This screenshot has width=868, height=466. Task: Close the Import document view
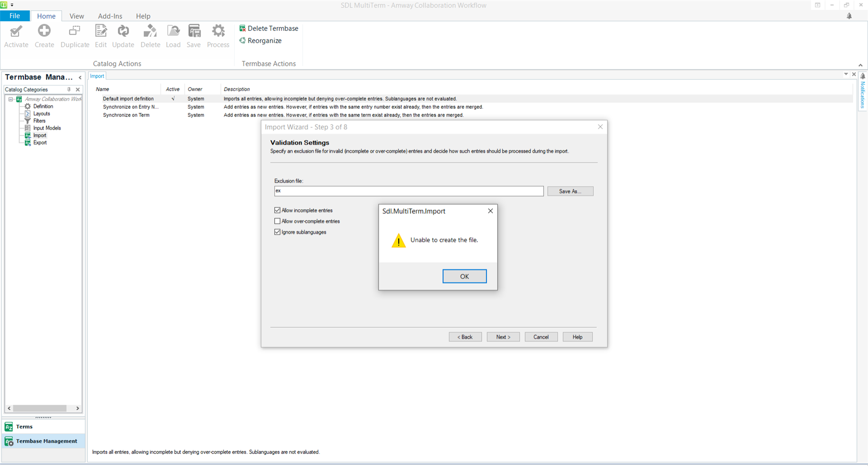854,74
